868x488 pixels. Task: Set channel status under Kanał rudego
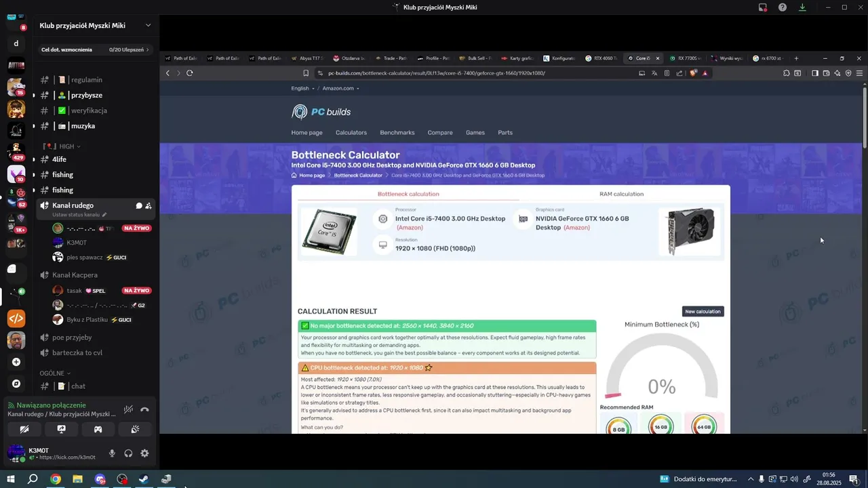coord(79,215)
